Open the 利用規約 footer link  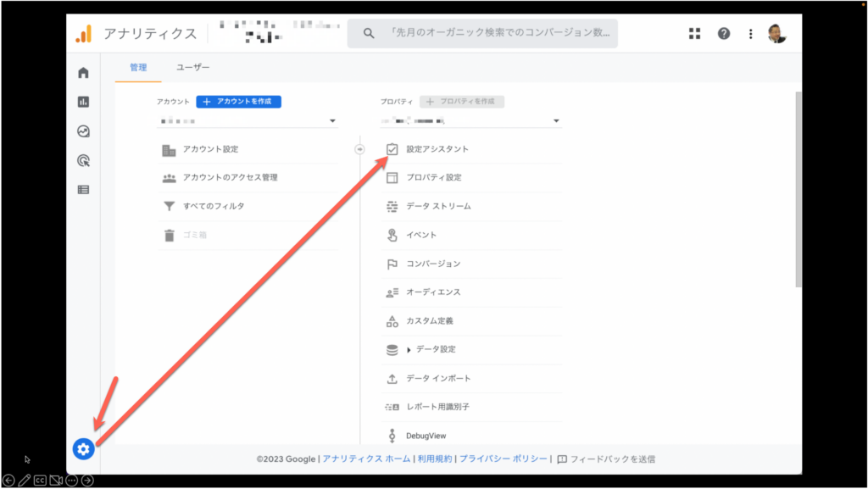pyautogui.click(x=435, y=459)
